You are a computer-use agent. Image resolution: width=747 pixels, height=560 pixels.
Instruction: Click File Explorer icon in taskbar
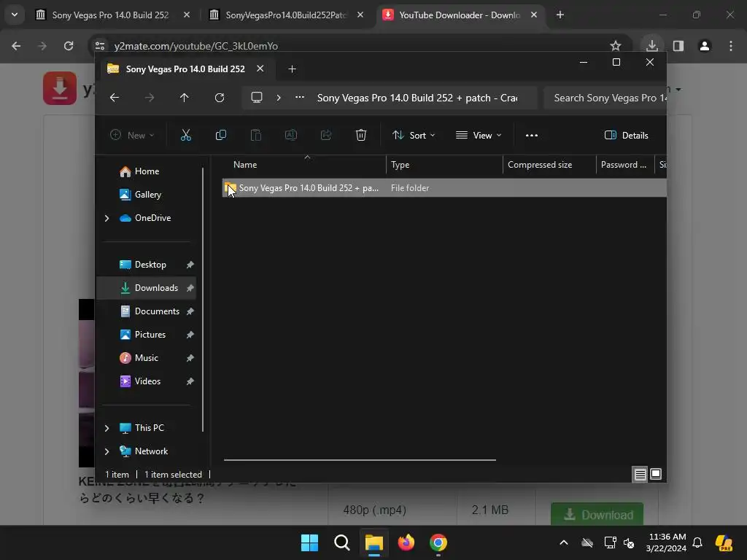[x=374, y=542]
